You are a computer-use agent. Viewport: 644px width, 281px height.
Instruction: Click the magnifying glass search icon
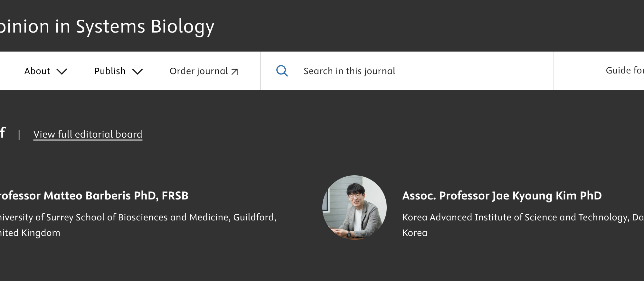282,71
